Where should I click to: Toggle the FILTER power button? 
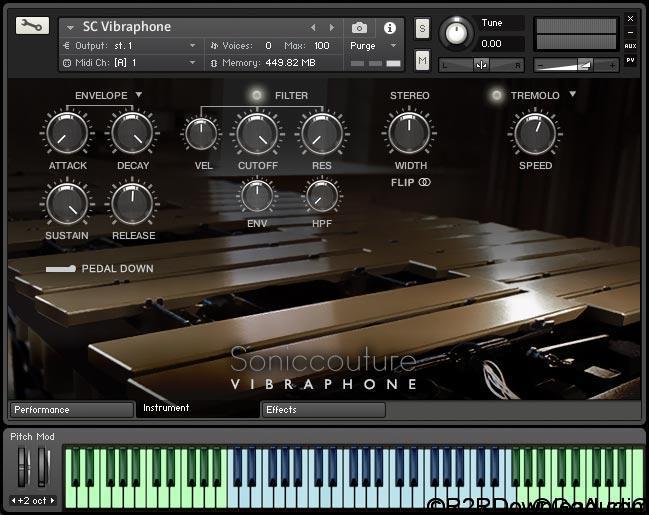coord(257,95)
